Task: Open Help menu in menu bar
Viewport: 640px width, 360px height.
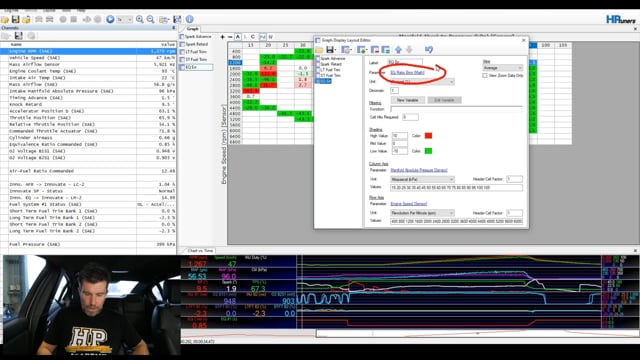Action: [x=81, y=10]
